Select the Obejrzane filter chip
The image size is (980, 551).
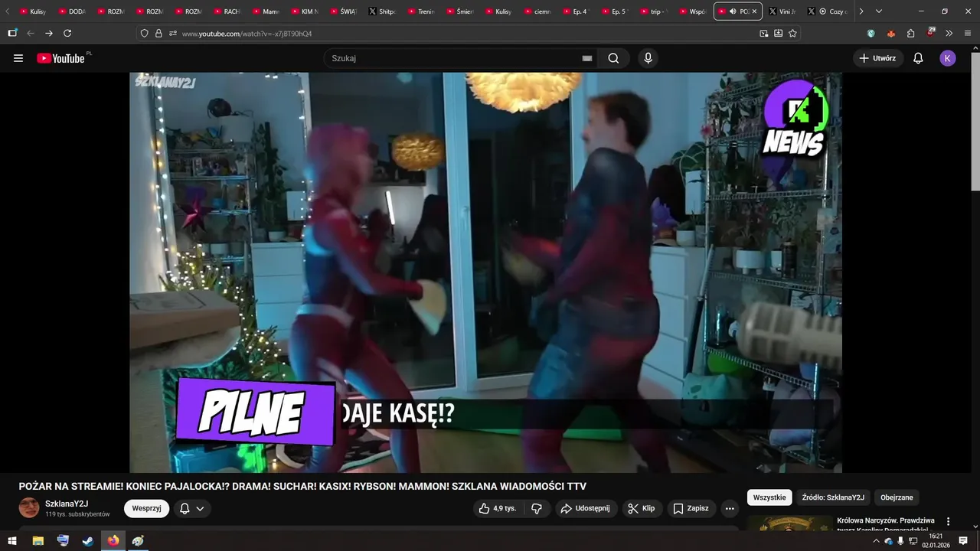(897, 497)
